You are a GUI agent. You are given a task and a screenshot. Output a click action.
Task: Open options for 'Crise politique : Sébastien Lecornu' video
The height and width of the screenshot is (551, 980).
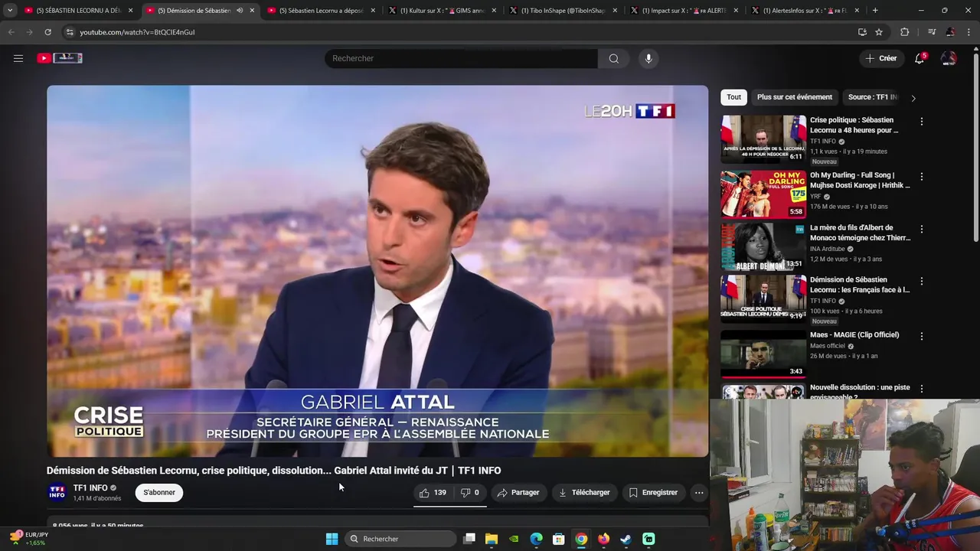(x=921, y=122)
